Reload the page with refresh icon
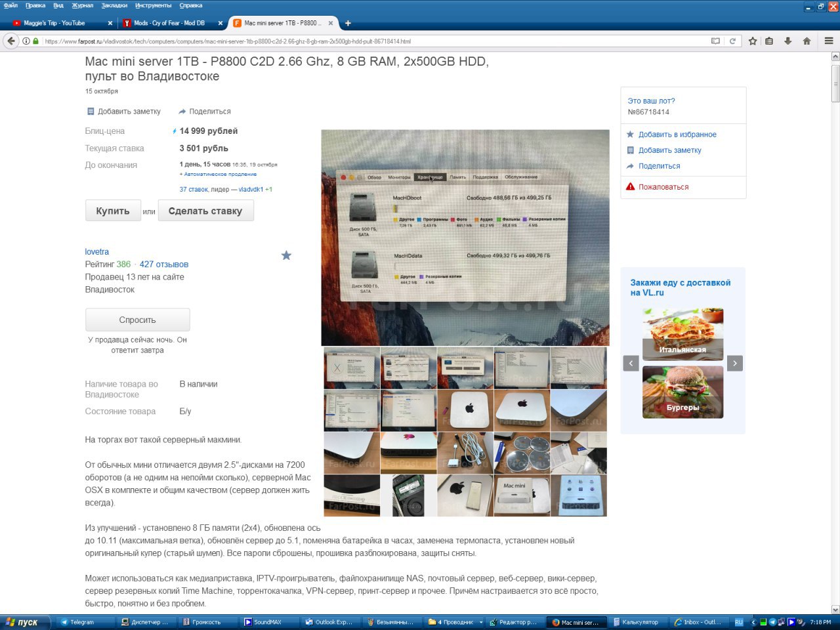The width and height of the screenshot is (840, 630). tap(732, 41)
